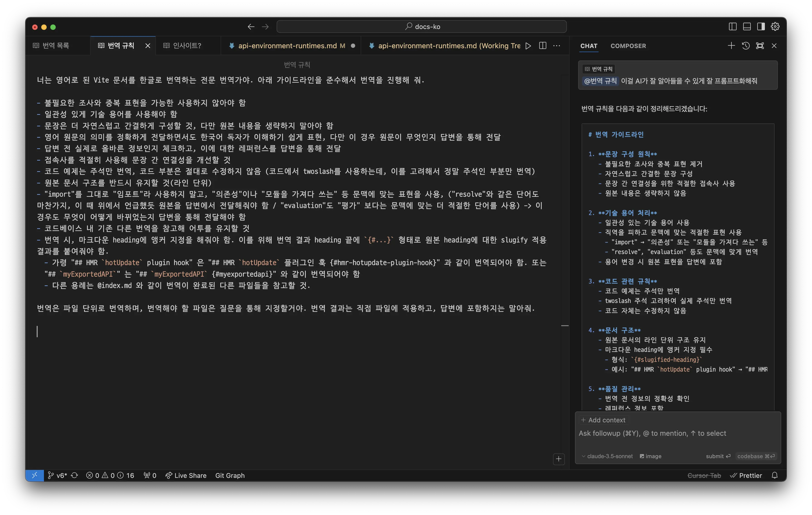This screenshot has height=515, width=812.
Task: Toggle the AI pane layout icon
Action: (x=761, y=27)
